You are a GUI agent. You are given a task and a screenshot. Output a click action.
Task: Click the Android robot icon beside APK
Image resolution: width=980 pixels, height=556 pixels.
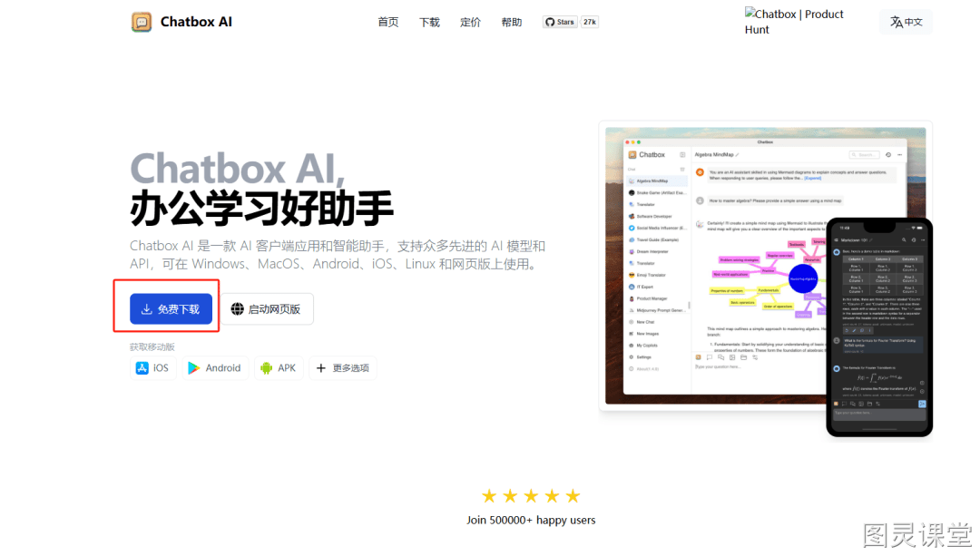(x=266, y=368)
